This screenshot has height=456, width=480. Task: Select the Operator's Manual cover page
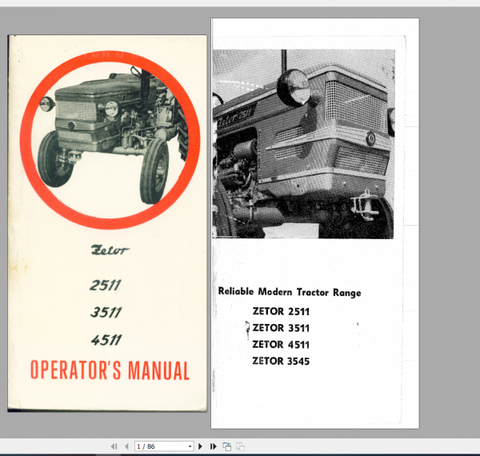pyautogui.click(x=107, y=223)
